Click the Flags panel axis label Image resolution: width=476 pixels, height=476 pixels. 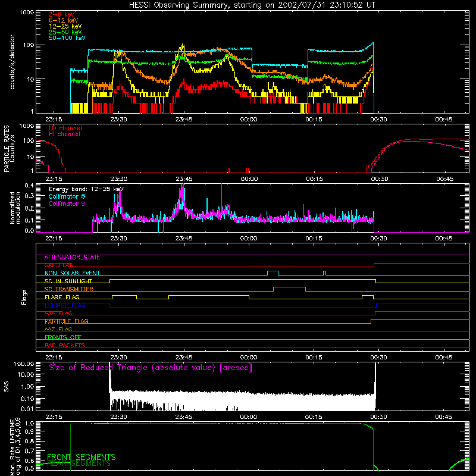tap(24, 297)
